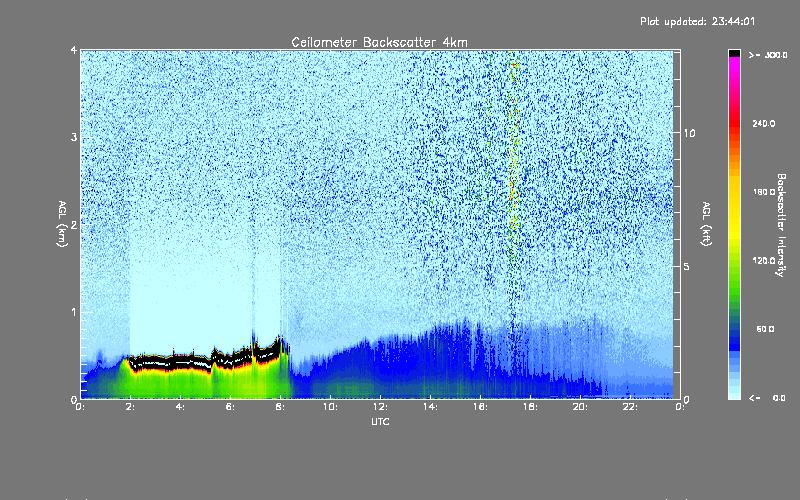Click the x-axis tick label '4:'
This screenshot has height=500, width=800.
[181, 407]
